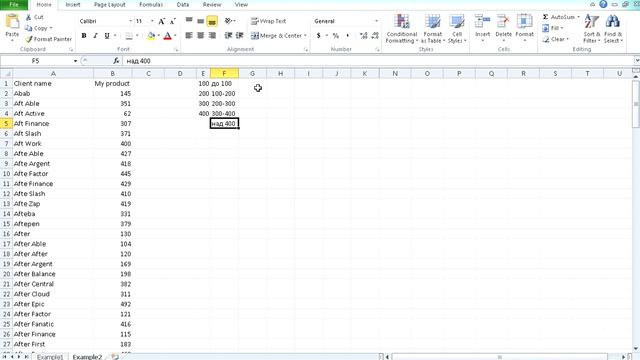Click Decrease Decimal icon
This screenshot has width=640, height=360.
click(x=375, y=36)
